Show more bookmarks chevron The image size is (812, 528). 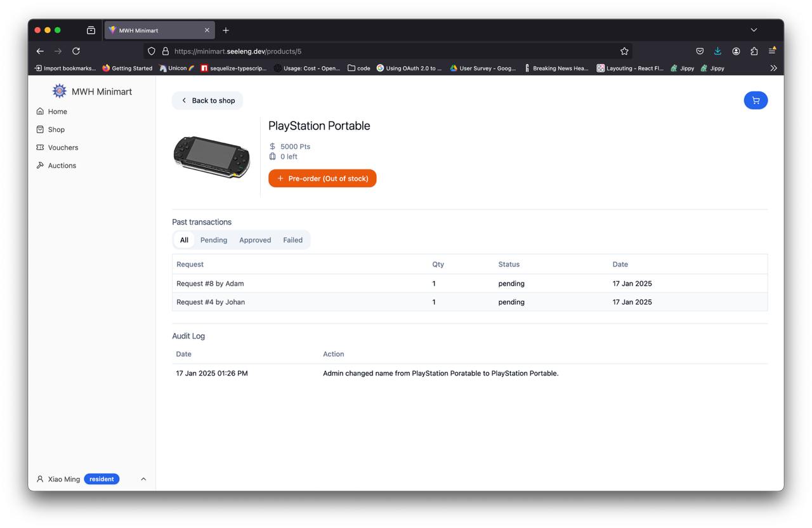(x=773, y=68)
